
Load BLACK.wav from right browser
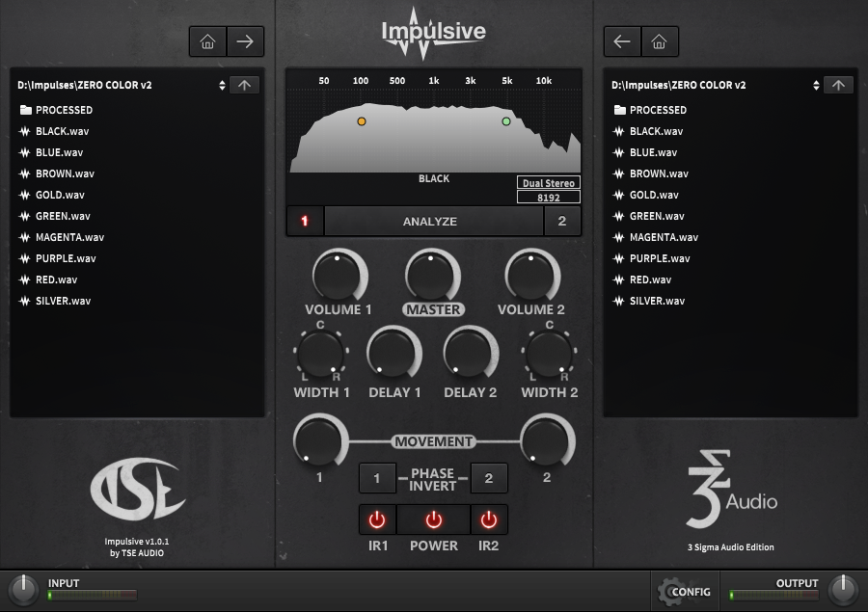click(648, 132)
